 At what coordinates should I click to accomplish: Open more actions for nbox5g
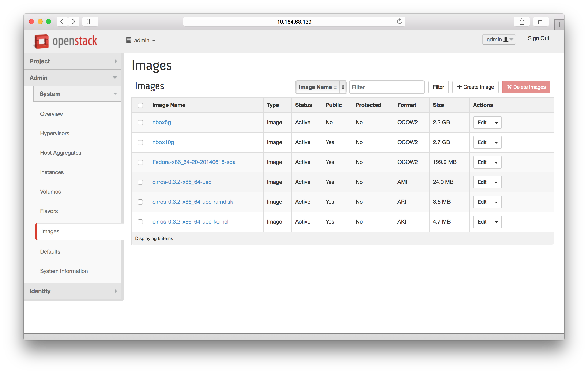(x=496, y=122)
